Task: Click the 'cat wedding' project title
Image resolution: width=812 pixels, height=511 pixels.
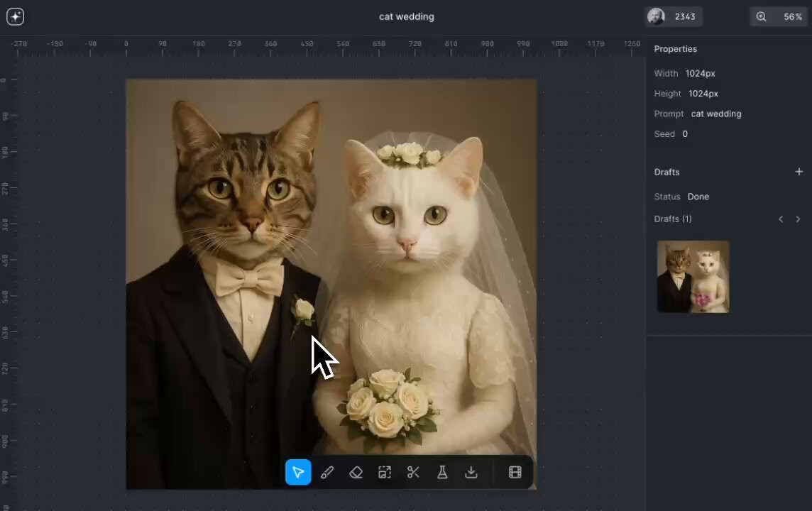Action: tap(406, 16)
